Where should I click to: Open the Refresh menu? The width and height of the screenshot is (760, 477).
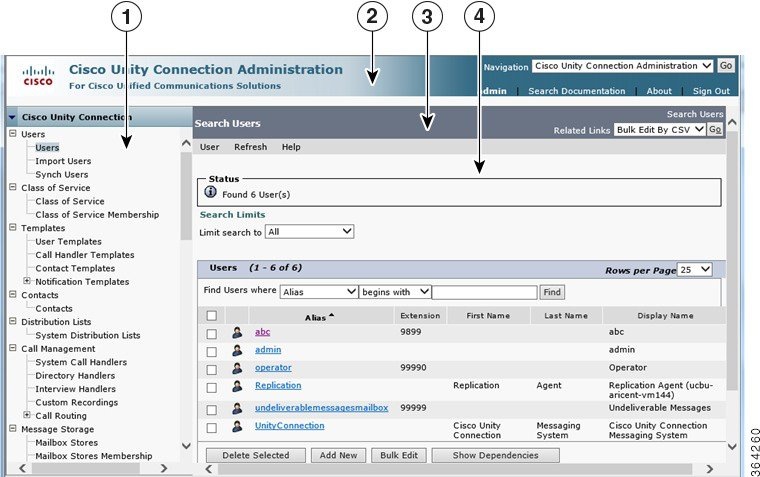click(x=250, y=147)
